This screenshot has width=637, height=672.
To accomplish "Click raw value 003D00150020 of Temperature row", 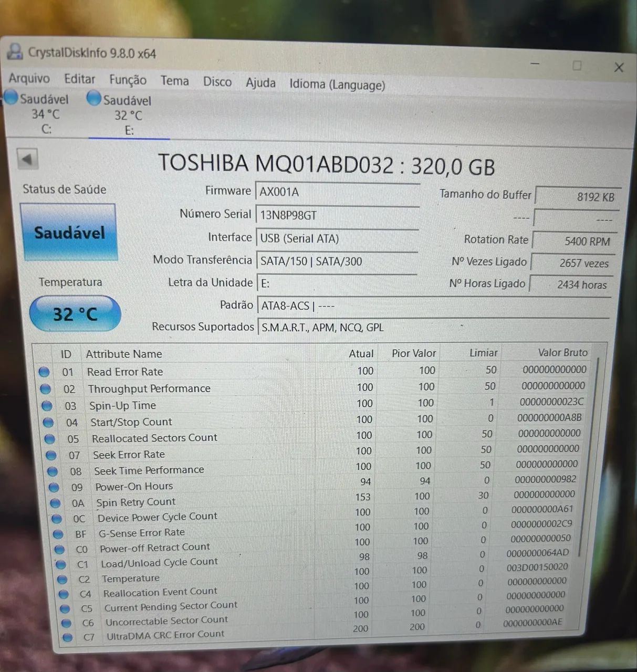I will click(x=537, y=567).
